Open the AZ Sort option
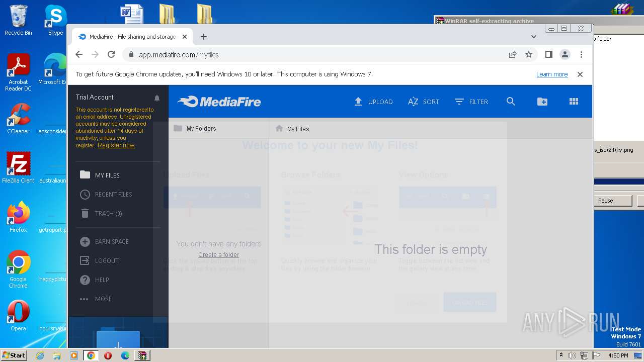The image size is (644, 362). coord(424,102)
